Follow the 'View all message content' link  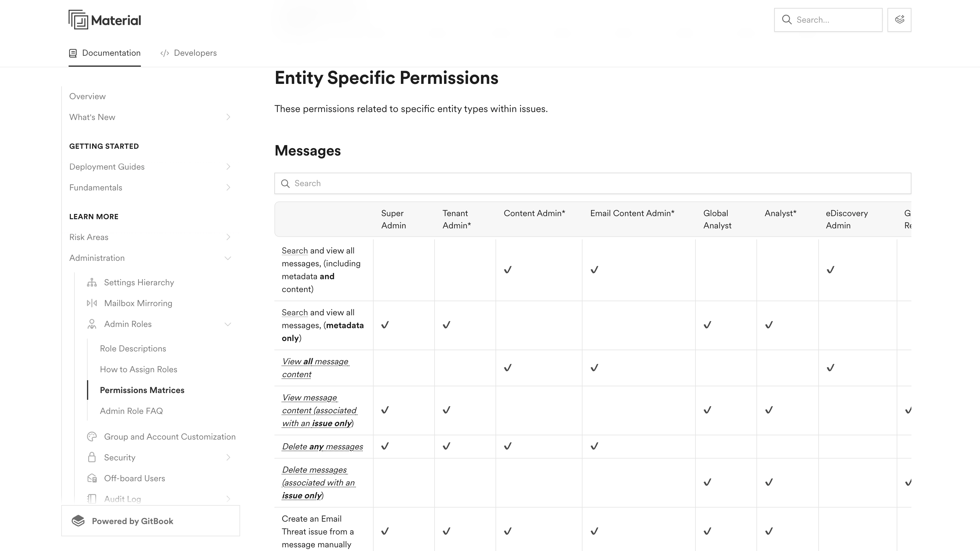pyautogui.click(x=315, y=368)
